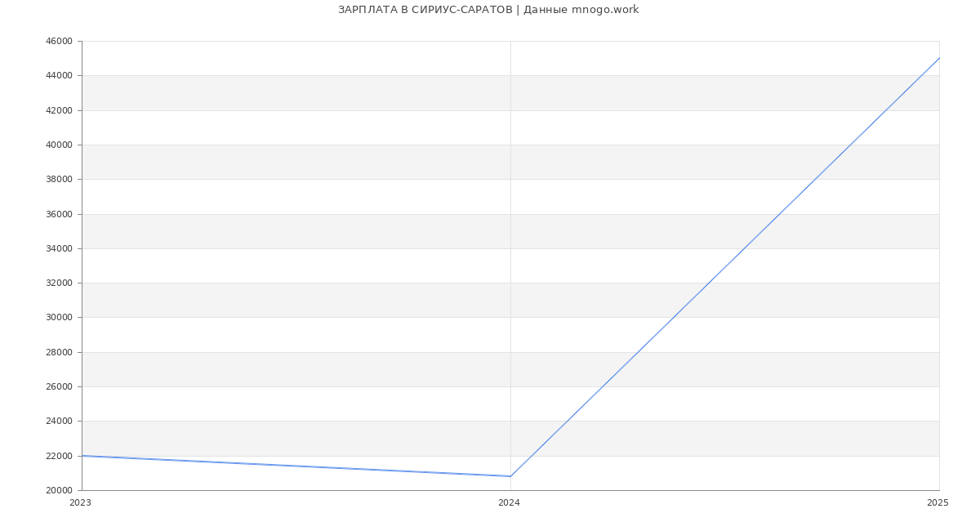Click the 20000 y-axis label

(x=59, y=490)
